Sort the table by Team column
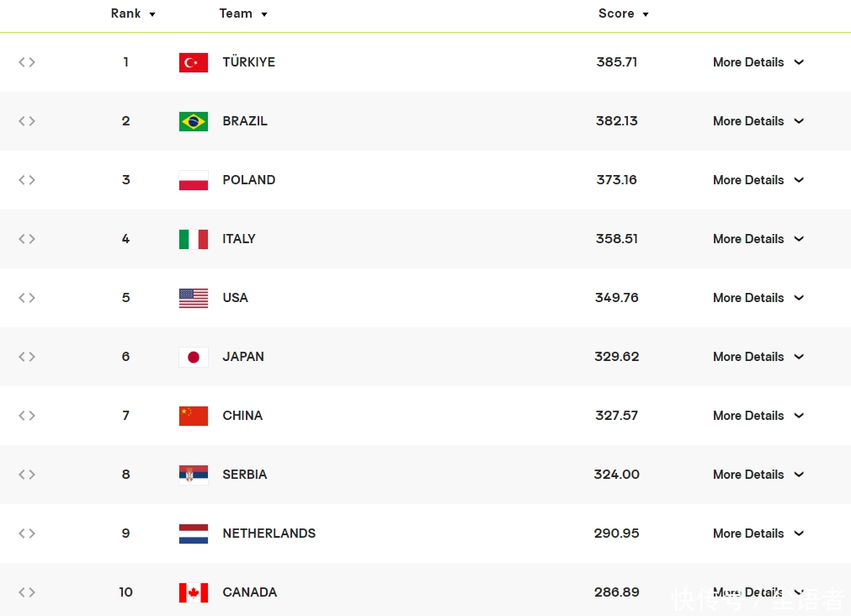851x616 pixels. [x=242, y=13]
